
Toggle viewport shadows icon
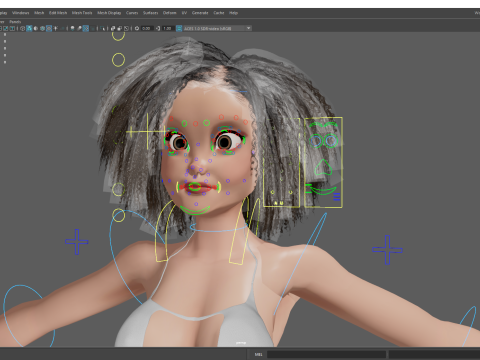[x=62, y=28]
